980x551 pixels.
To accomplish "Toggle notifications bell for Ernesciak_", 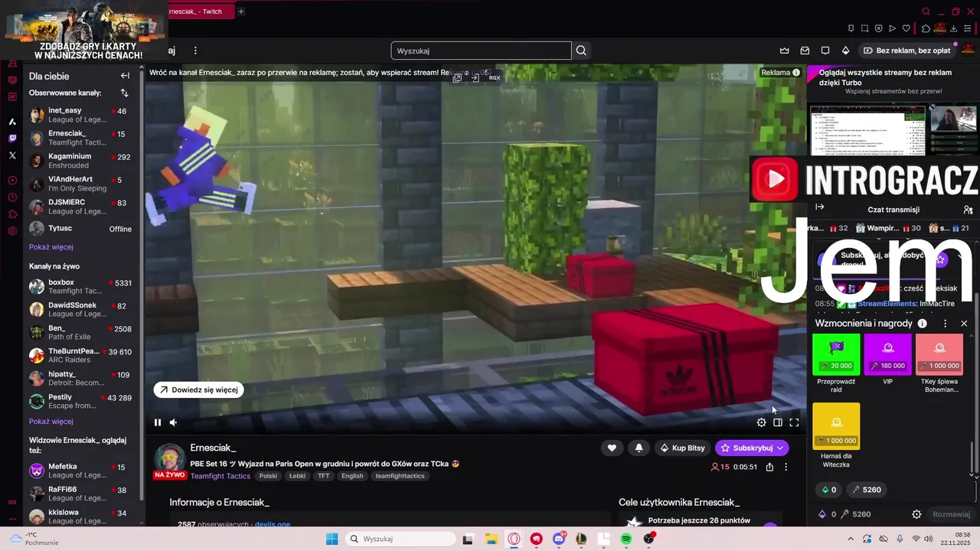I will point(639,448).
